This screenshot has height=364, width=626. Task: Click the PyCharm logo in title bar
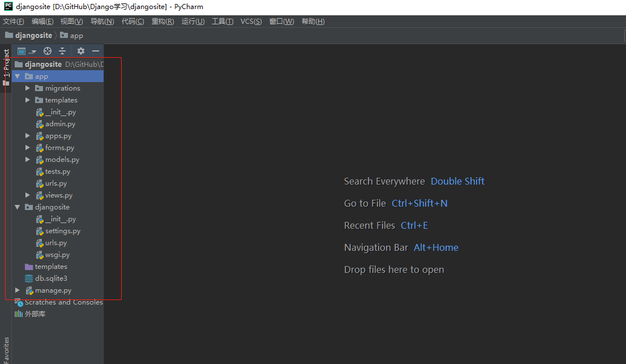point(8,6)
